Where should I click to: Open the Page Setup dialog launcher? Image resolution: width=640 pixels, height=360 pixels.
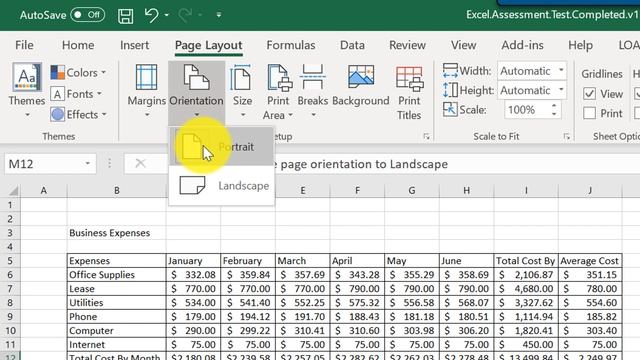tap(427, 137)
